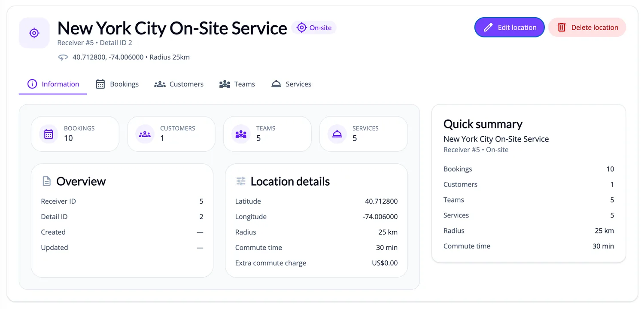Click the Commute time row in Location details
644x309 pixels.
coord(316,248)
